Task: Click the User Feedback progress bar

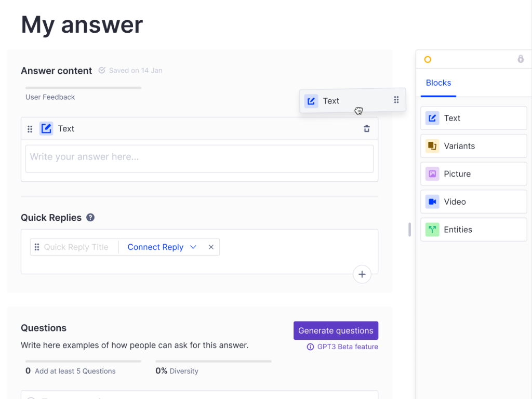Action: (x=83, y=88)
